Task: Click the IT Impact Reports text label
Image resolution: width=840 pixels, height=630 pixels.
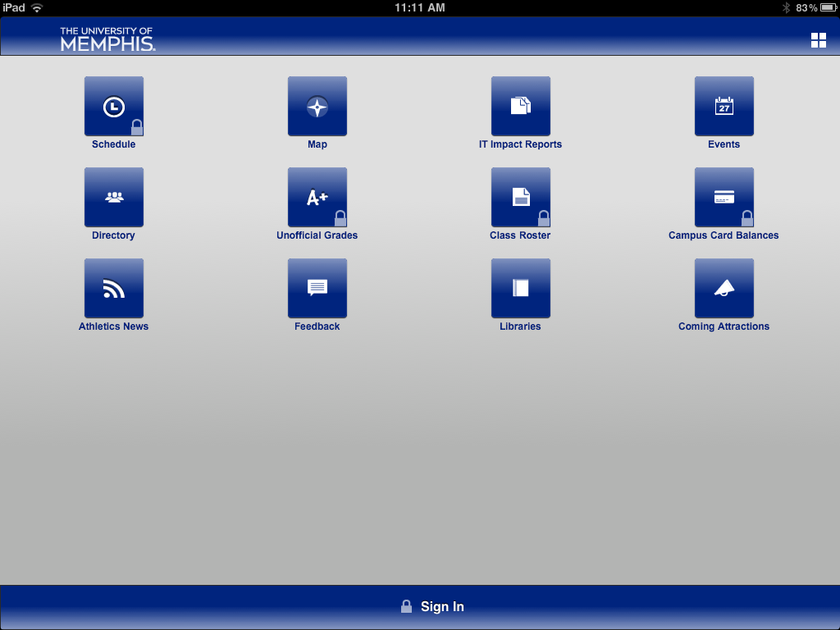Action: [x=520, y=144]
